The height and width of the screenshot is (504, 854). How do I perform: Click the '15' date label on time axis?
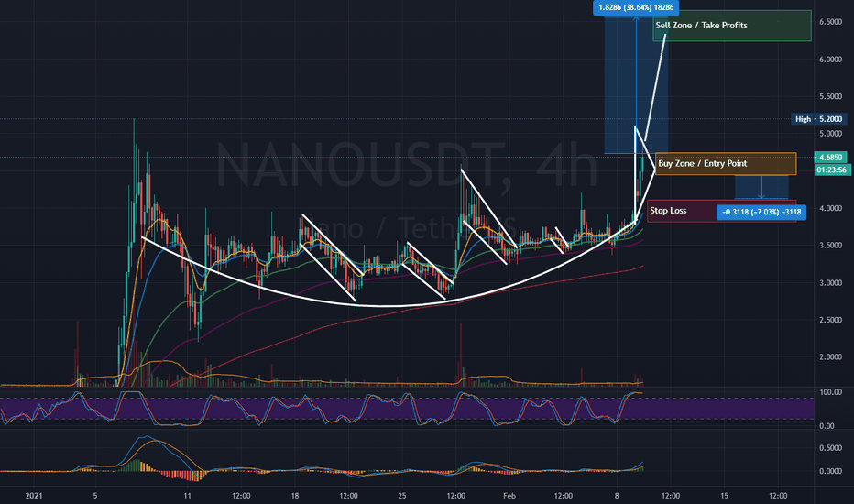click(x=724, y=496)
